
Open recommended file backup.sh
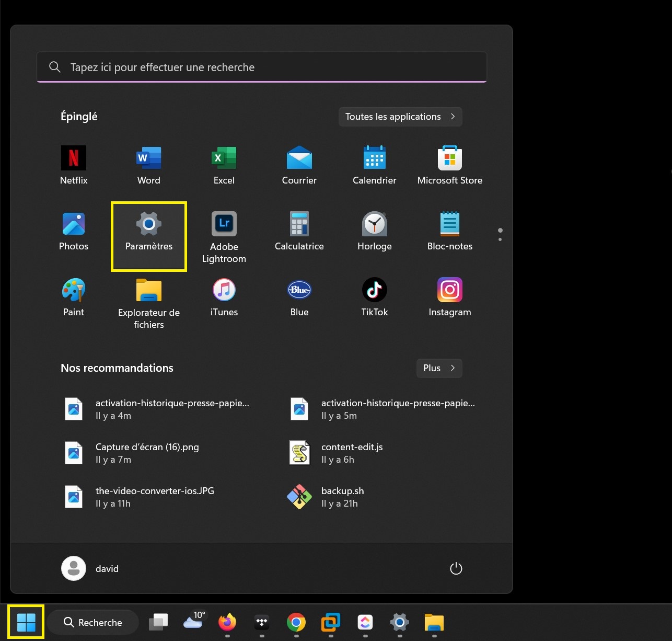click(342, 497)
